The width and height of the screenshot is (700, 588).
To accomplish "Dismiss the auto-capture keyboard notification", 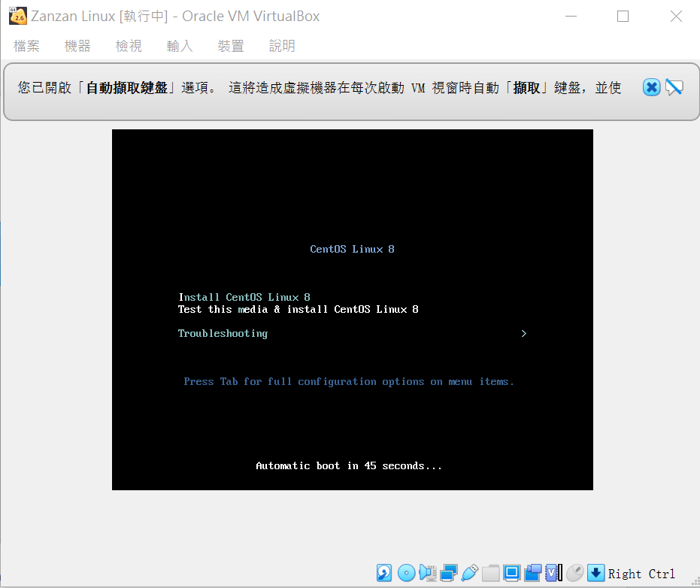I will pos(651,87).
